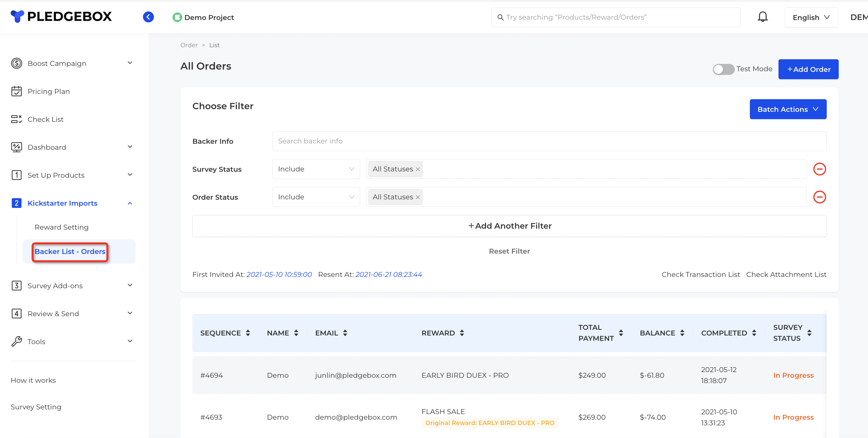Viewport: 868px width, 438px height.
Task: Open How it works link
Action: coord(33,380)
